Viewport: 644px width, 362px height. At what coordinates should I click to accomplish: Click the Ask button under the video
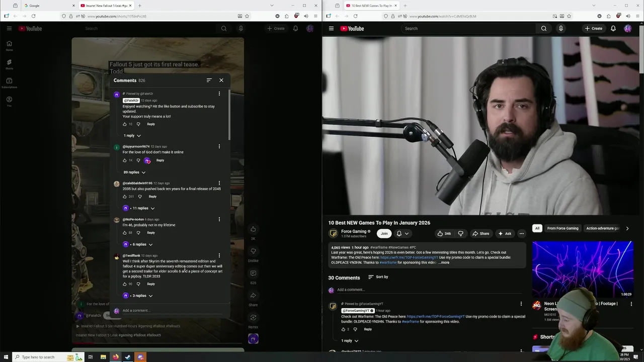coord(505,233)
